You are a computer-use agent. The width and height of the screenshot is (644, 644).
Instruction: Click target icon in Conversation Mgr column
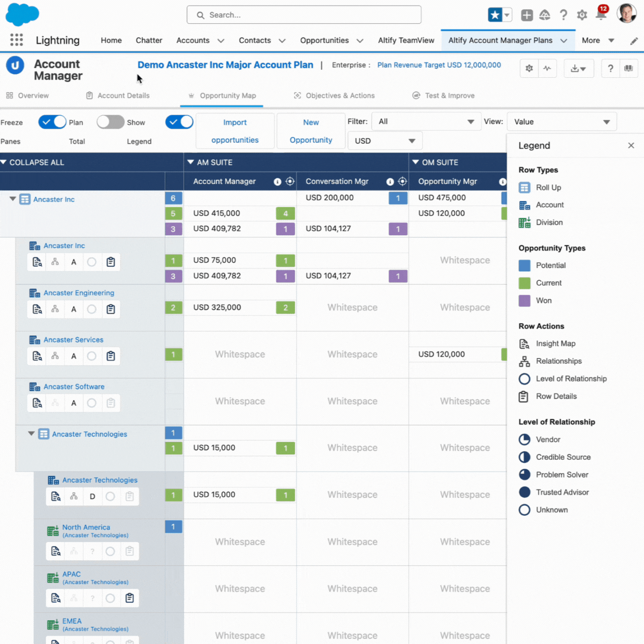[x=402, y=181]
